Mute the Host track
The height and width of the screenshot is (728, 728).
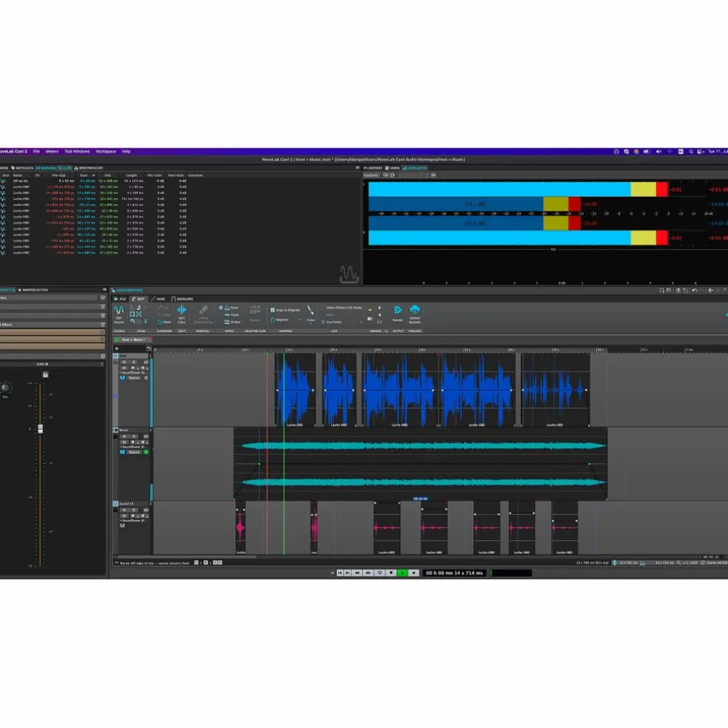pos(124,362)
